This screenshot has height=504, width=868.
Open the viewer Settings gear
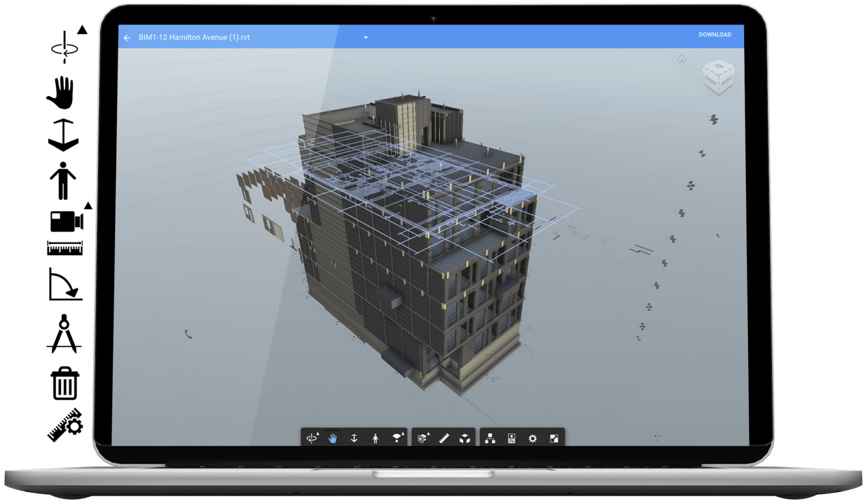click(533, 439)
